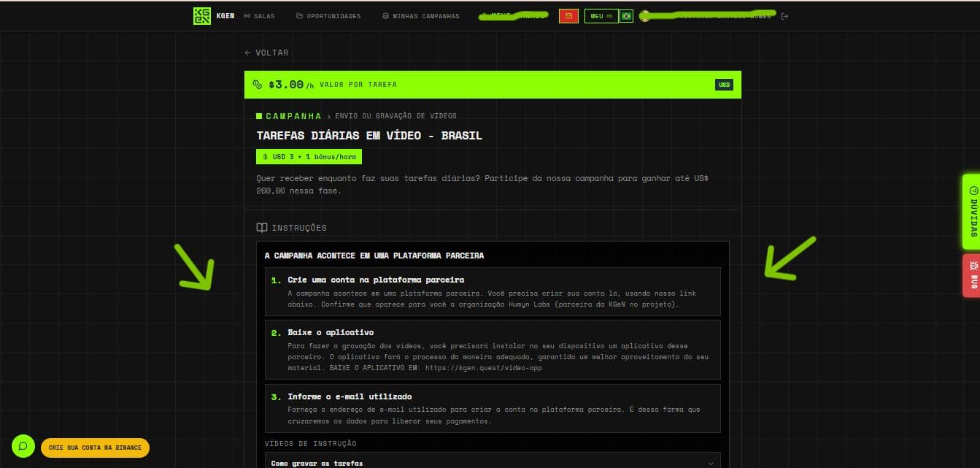Screen dimensions: 980x468
Task: Click the 'USD 3 + 1 bônus/hora' badge
Action: [309, 157]
